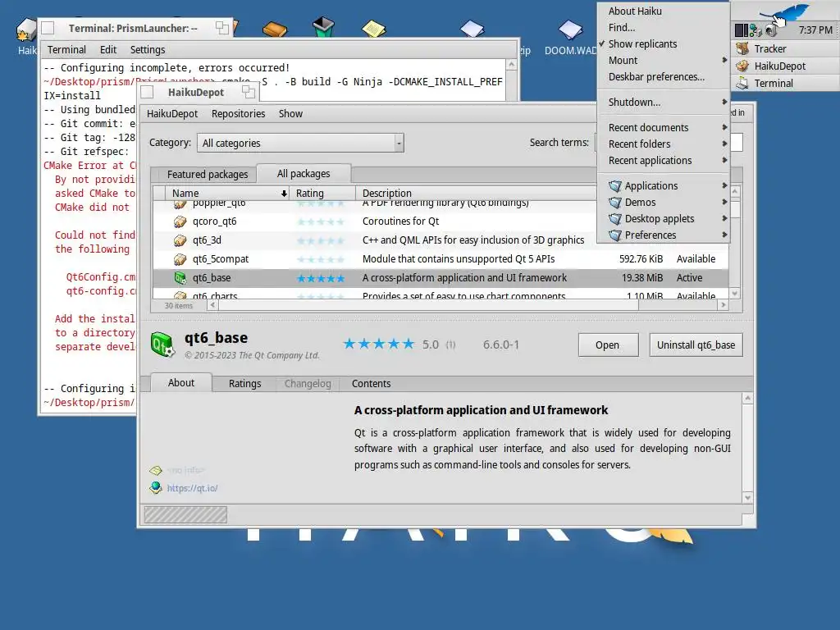
Task: Click the qcoro_qt6 package icon
Action: pyautogui.click(x=180, y=221)
